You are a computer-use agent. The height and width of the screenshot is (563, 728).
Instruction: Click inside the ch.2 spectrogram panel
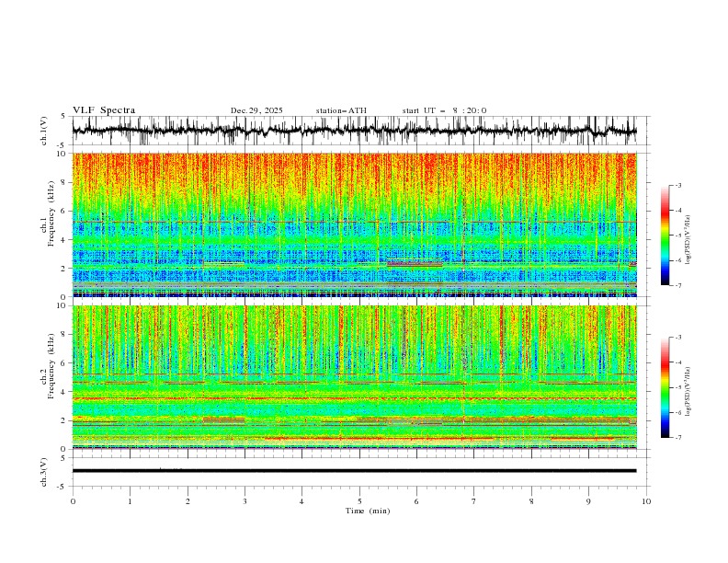354,377
